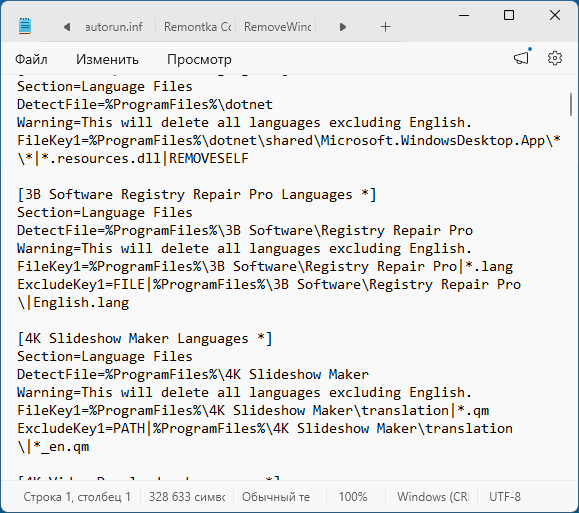Switch to the RemoveWinc tab
The width and height of the screenshot is (579, 513).
tap(277, 27)
